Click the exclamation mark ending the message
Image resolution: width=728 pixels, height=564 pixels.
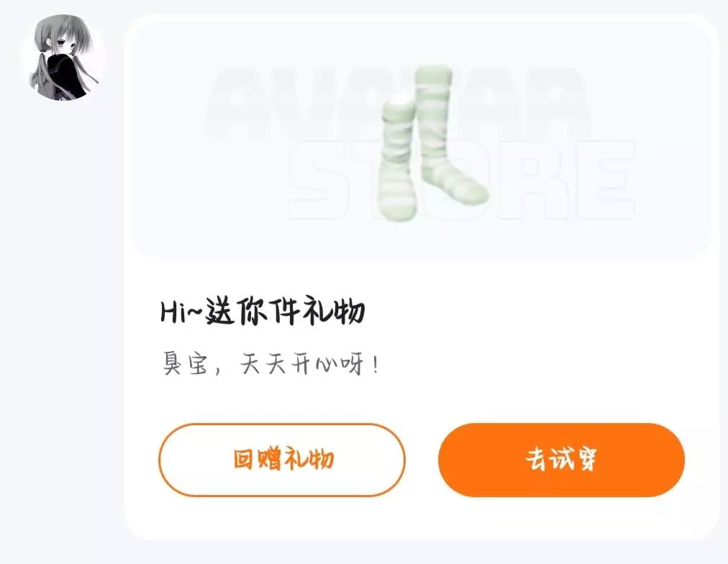point(376,363)
